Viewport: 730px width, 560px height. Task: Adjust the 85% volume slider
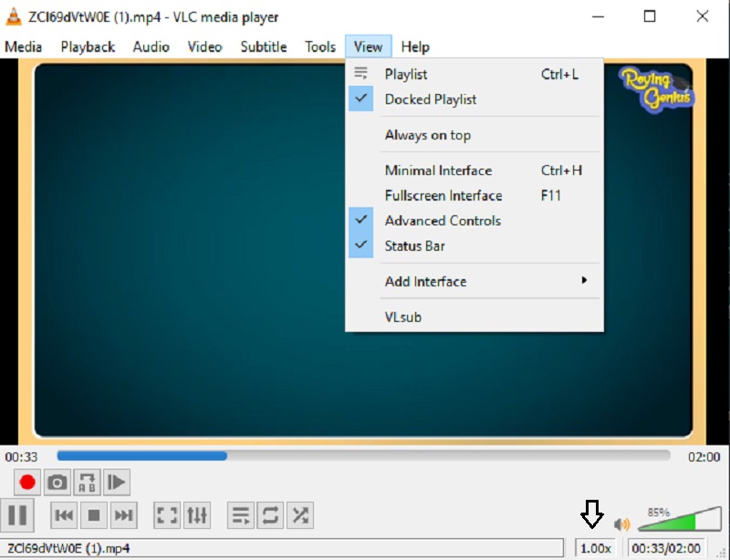(x=666, y=522)
